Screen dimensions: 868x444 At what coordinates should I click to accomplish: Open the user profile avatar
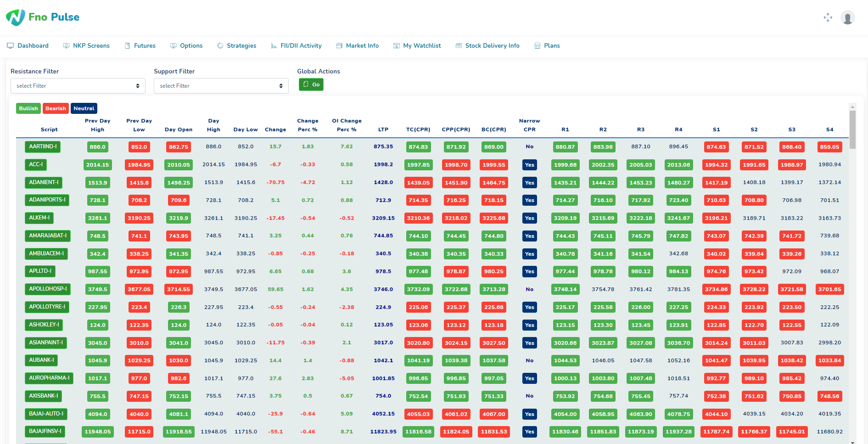(x=847, y=18)
